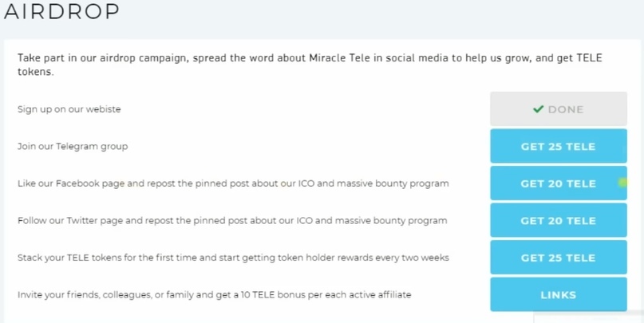Click the green checkmark on DONE
644x323 pixels.
(x=538, y=109)
